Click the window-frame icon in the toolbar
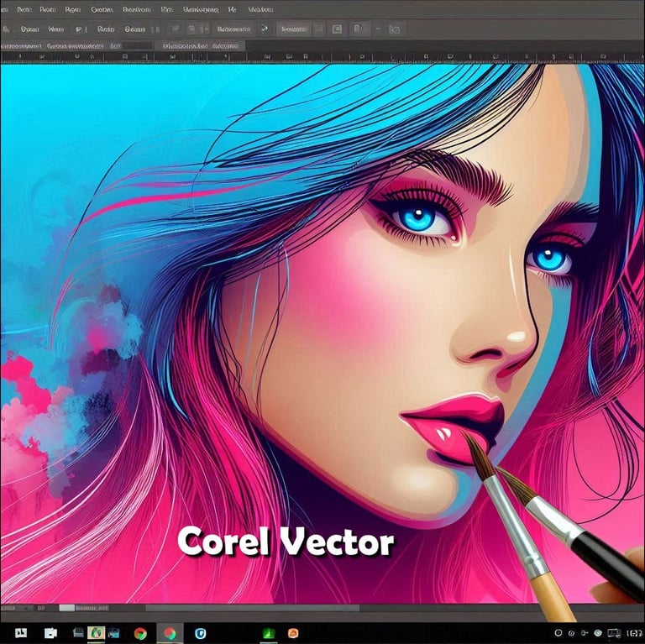The height and width of the screenshot is (644, 645). (337, 29)
